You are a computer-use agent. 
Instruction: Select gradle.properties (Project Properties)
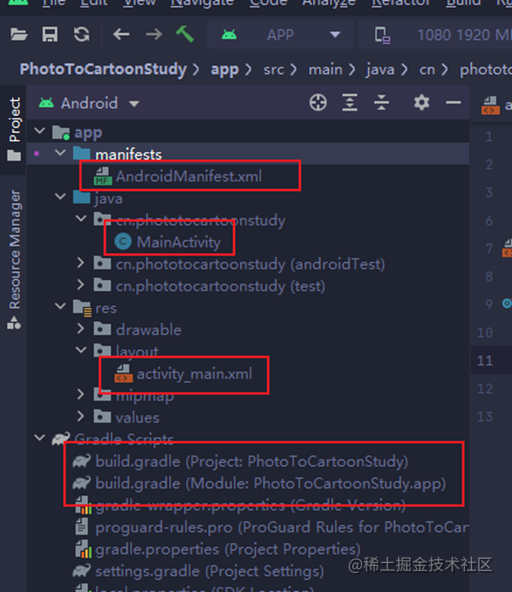click(228, 550)
